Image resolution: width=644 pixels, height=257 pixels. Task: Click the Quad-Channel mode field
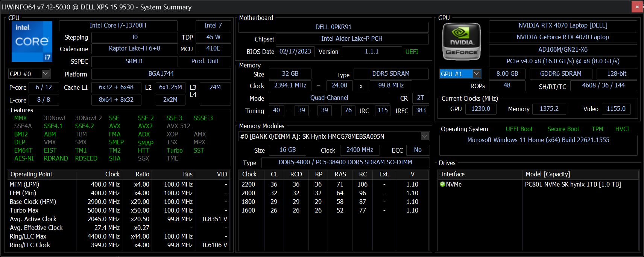click(x=329, y=98)
